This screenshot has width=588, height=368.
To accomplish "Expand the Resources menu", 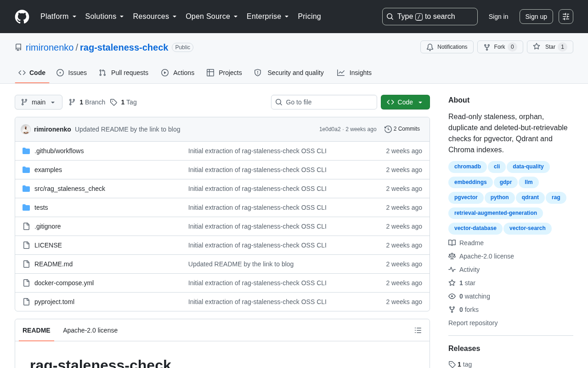I will (x=155, y=17).
